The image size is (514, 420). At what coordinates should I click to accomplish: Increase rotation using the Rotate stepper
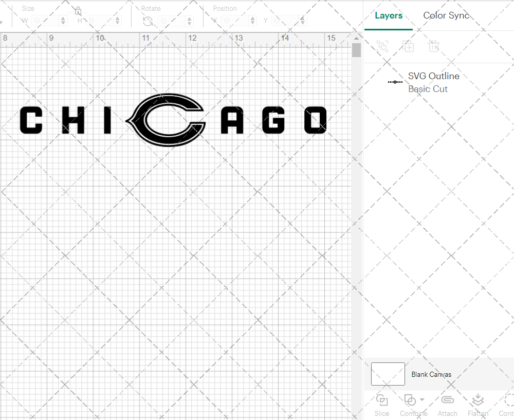pos(189,19)
